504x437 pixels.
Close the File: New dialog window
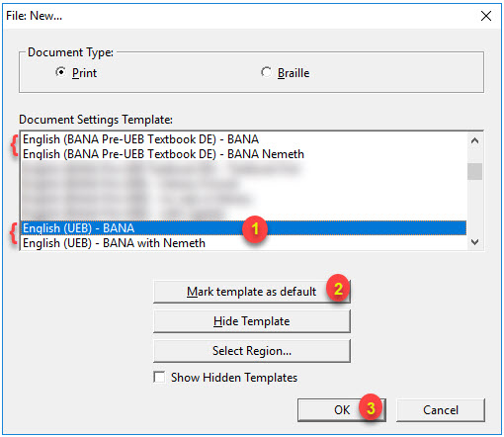(x=486, y=16)
